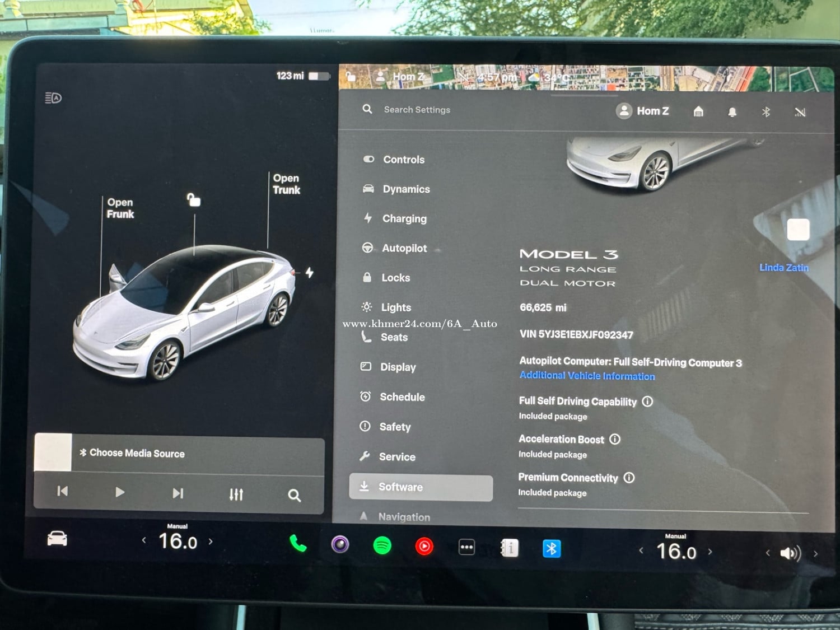Open the HomeLink garage icon
Viewport: 840px width, 630px height.
coord(698,112)
